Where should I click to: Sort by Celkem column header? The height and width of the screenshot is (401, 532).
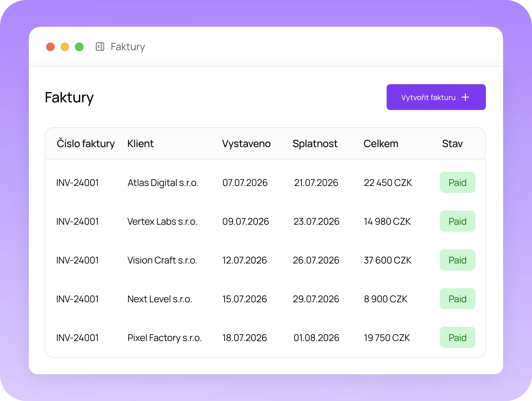[381, 144]
